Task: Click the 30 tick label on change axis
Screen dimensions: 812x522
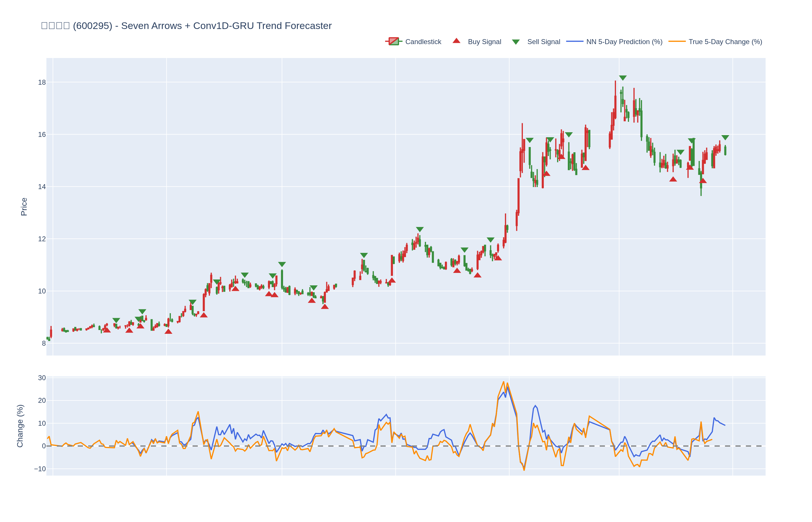Action: pos(42,378)
